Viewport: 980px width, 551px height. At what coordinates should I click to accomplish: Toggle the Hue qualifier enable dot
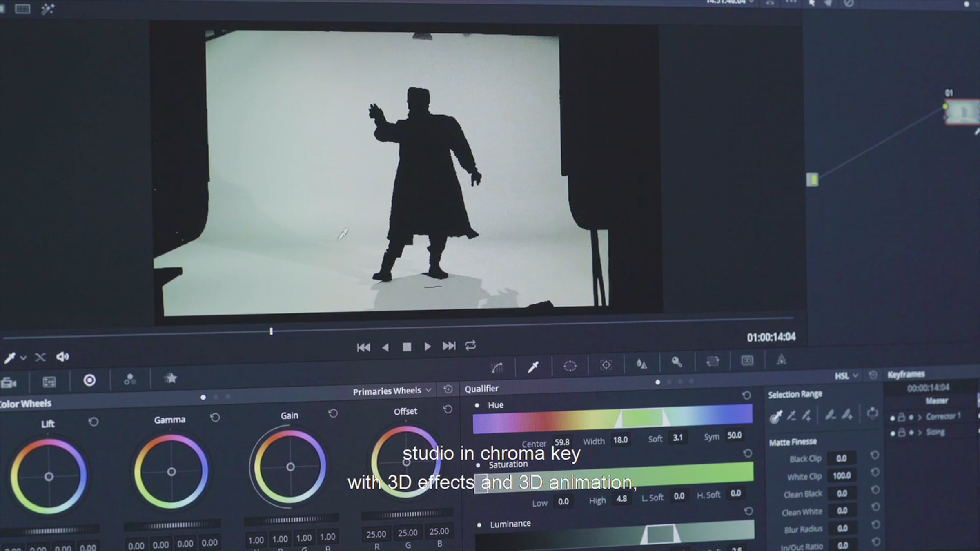pyautogui.click(x=477, y=405)
